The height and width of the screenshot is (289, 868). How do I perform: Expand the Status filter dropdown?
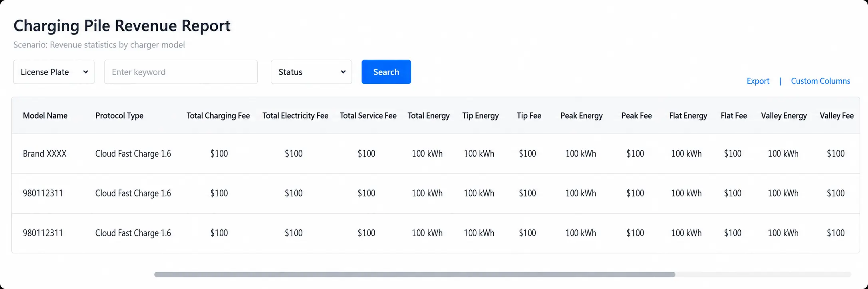311,72
